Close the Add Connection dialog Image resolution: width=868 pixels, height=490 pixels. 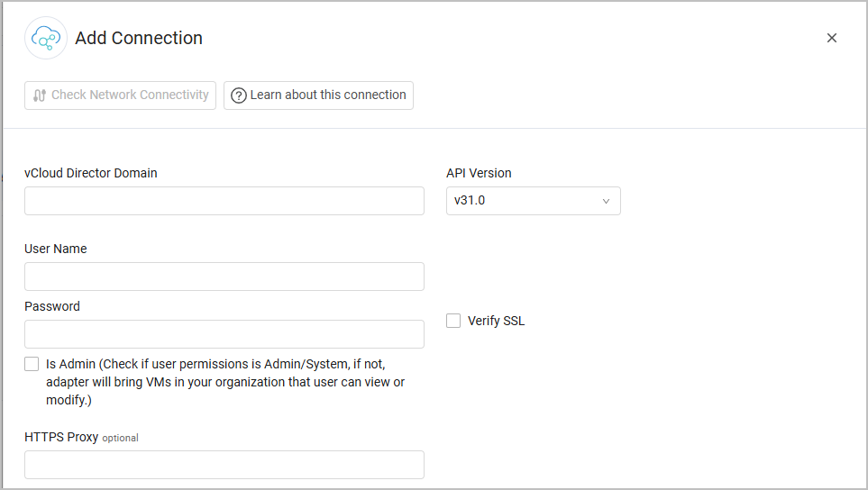coord(831,38)
